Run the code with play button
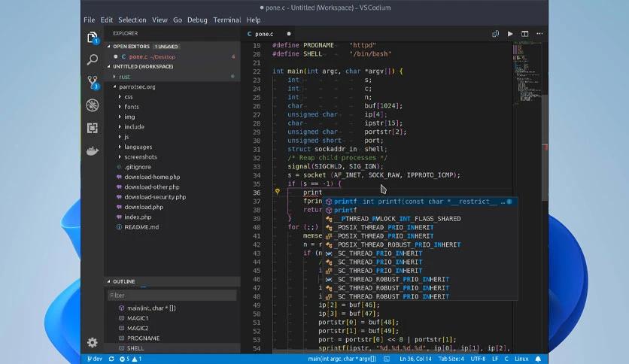629x364 pixels. [x=510, y=34]
